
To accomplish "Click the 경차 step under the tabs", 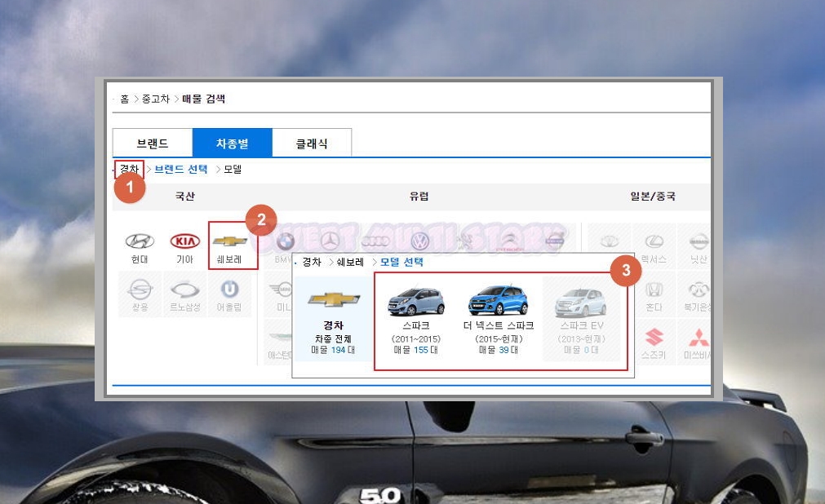I will 130,169.
